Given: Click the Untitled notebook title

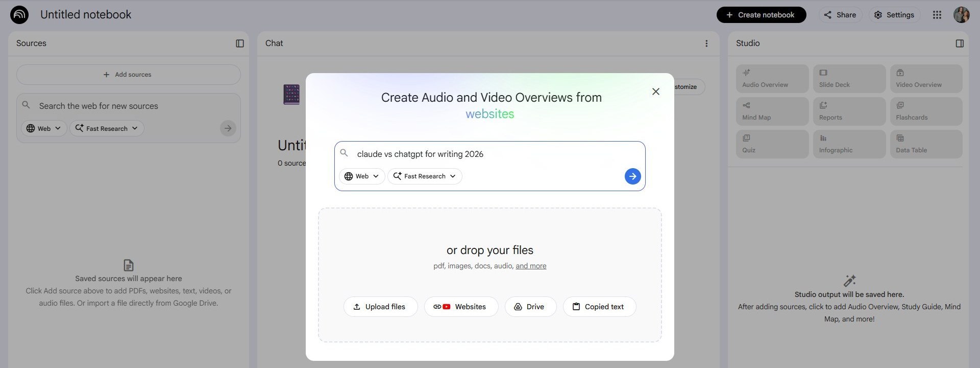Looking at the screenshot, I should point(86,15).
